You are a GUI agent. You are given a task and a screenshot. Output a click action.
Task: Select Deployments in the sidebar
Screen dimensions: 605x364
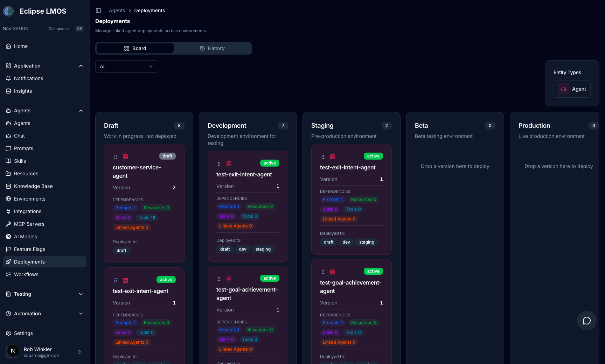pyautogui.click(x=44, y=262)
